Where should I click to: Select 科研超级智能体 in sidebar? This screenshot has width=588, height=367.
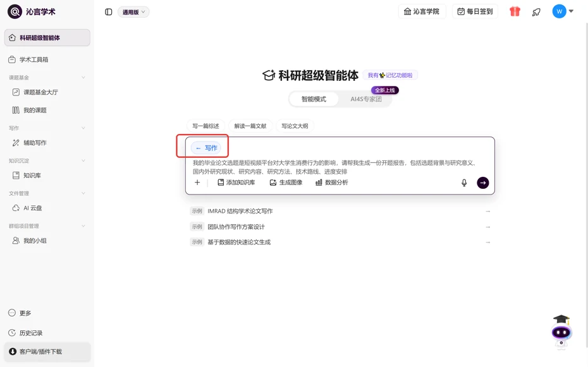click(x=47, y=37)
